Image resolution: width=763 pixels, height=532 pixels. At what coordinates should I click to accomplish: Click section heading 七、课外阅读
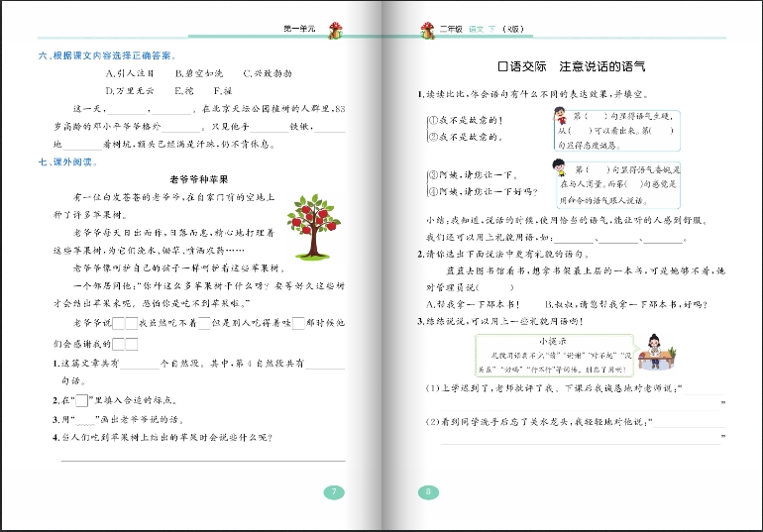(65, 160)
